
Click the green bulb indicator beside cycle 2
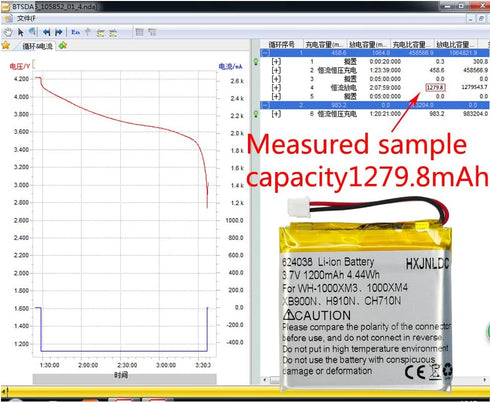pyautogui.click(x=256, y=114)
